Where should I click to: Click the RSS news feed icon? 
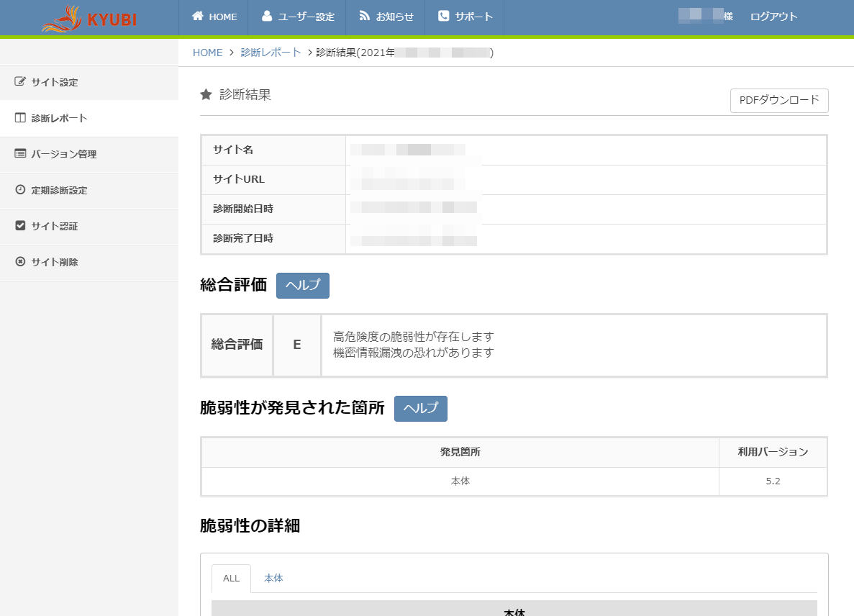coord(365,17)
